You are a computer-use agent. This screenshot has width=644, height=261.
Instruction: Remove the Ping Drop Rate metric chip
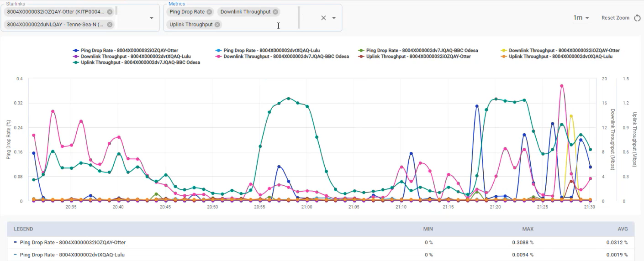click(x=209, y=12)
